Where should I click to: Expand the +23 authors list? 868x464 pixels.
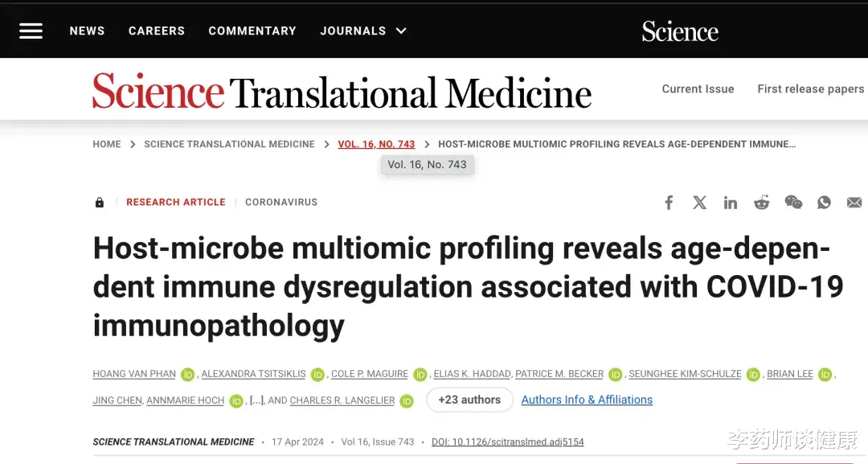pos(469,400)
